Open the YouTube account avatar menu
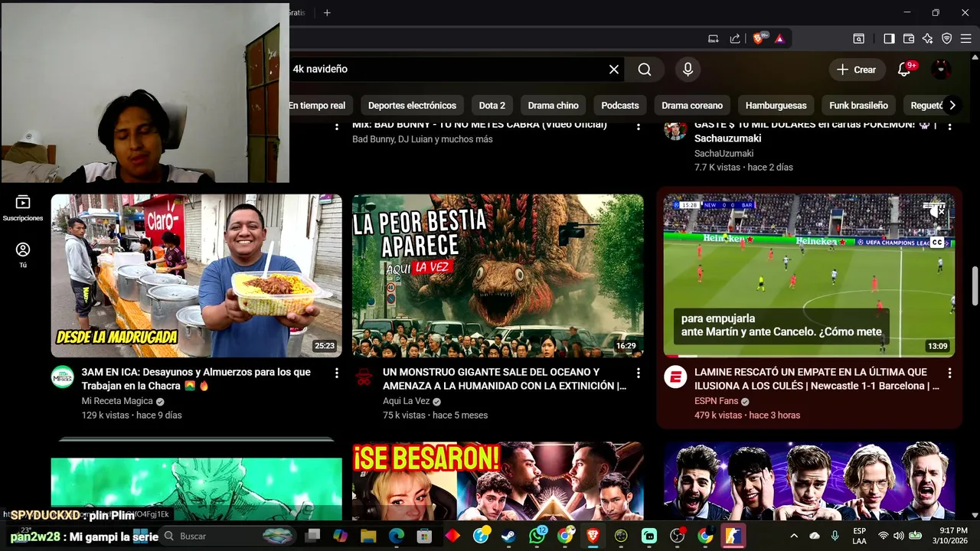 coord(941,70)
